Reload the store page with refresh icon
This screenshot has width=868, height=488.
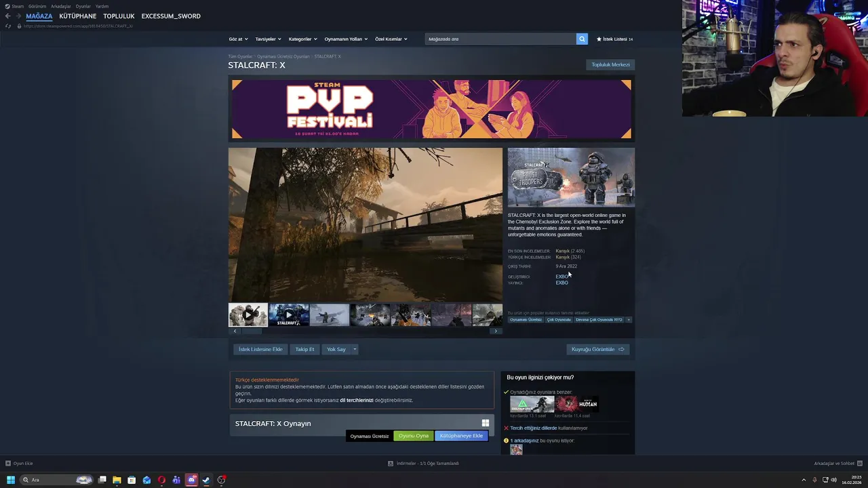pos(8,26)
